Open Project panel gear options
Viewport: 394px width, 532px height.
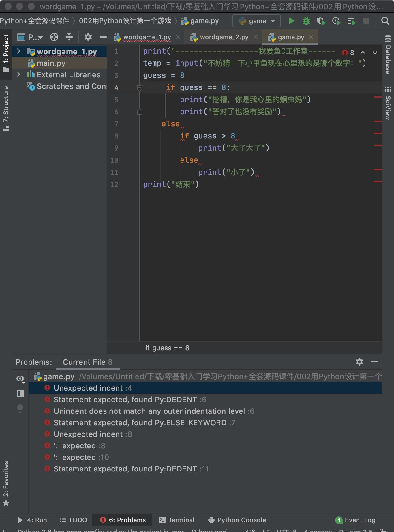88,37
